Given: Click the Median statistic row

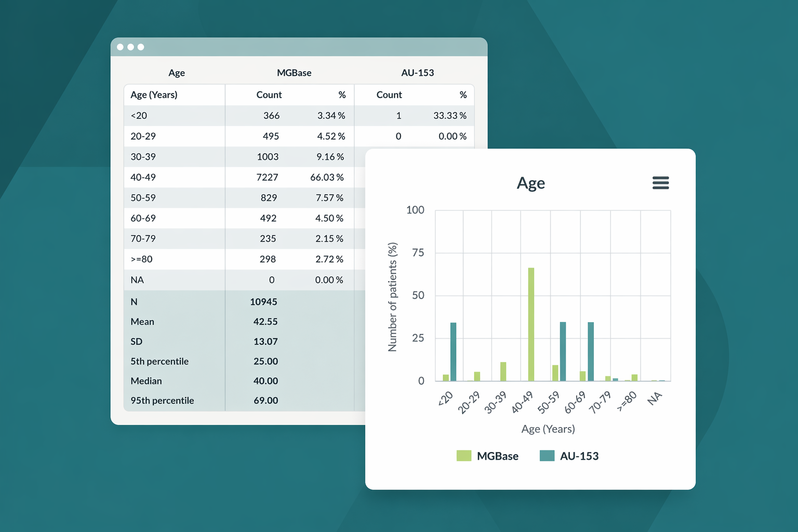Looking at the screenshot, I should [244, 381].
